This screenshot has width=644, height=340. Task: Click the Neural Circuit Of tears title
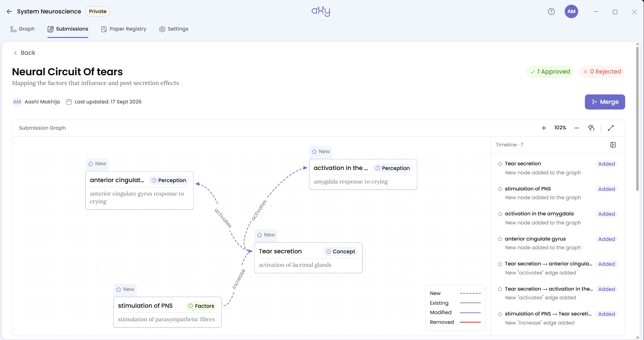(67, 72)
